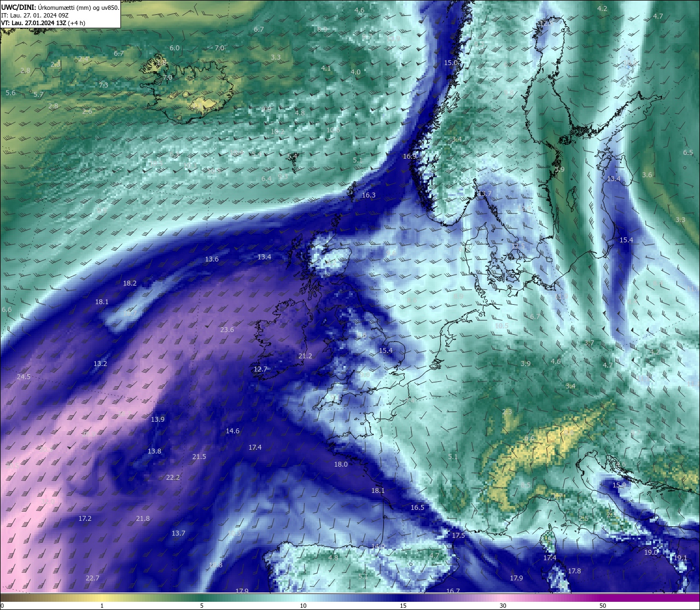
Task: Click the 23.6 value west of Ireland
Action: (x=227, y=329)
